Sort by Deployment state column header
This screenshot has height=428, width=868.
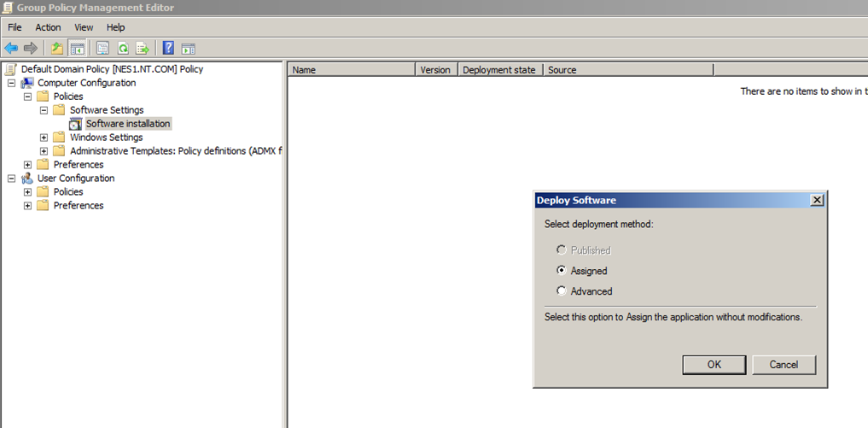tap(501, 70)
